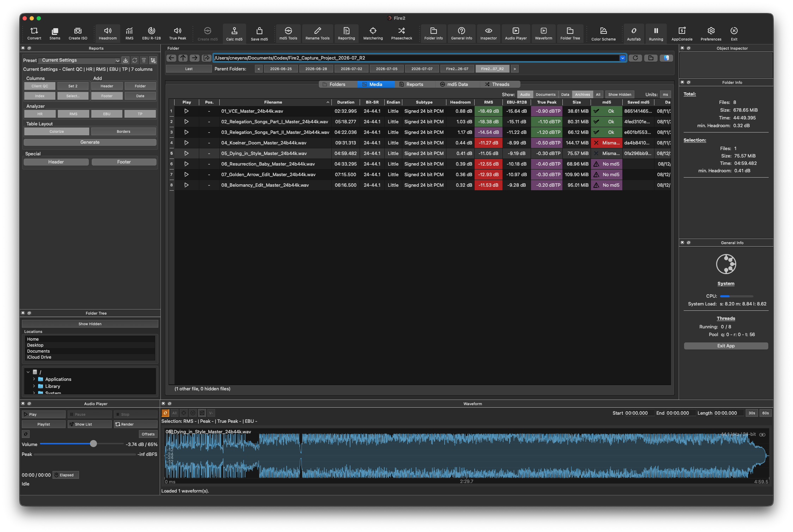Toggle the Audio file filter in Show

tap(525, 94)
